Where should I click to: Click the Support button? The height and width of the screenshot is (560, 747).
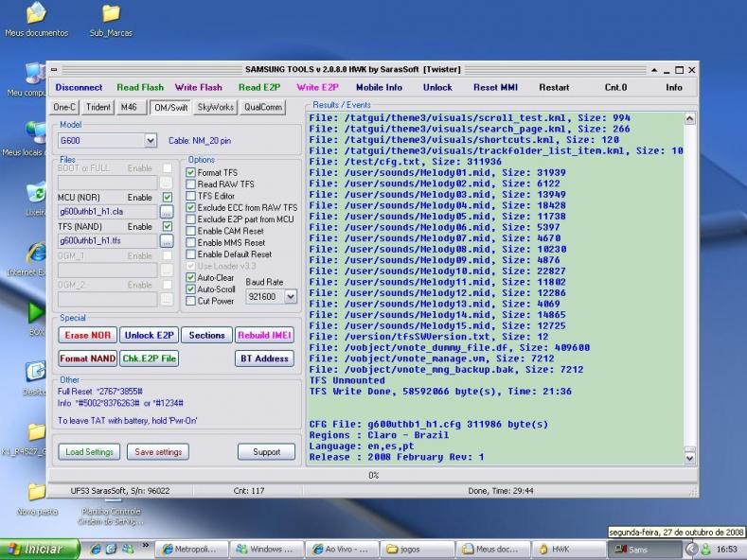pos(266,452)
